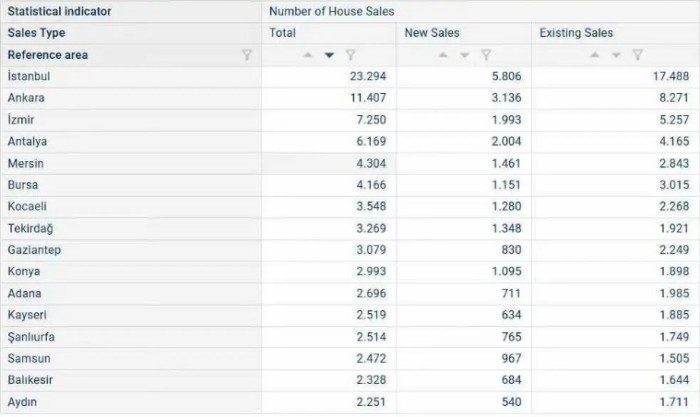The image size is (700, 417).
Task: Open the New Sales column filter
Action: [x=485, y=55]
